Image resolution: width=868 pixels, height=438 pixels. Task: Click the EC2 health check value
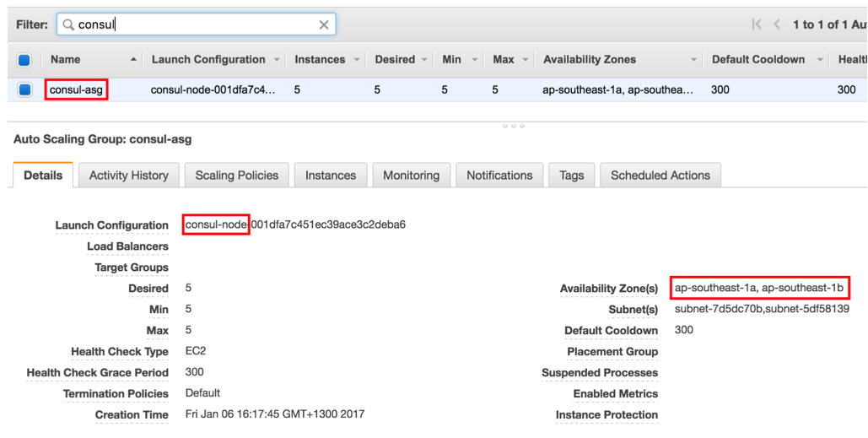(x=196, y=351)
